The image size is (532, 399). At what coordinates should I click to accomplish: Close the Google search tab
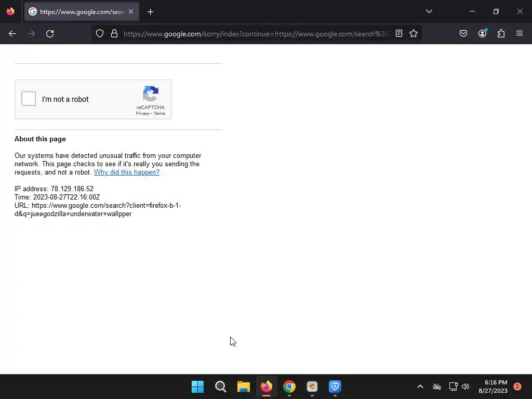click(x=131, y=11)
